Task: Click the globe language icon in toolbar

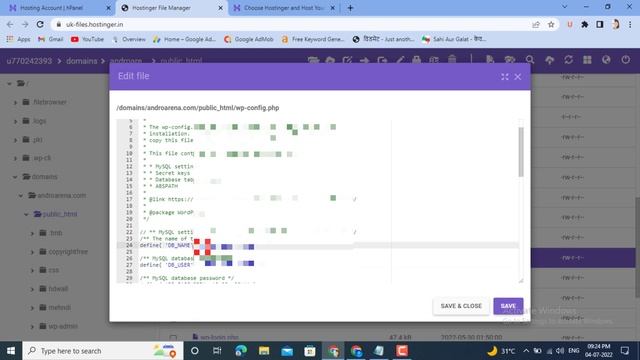Action: coord(606,60)
